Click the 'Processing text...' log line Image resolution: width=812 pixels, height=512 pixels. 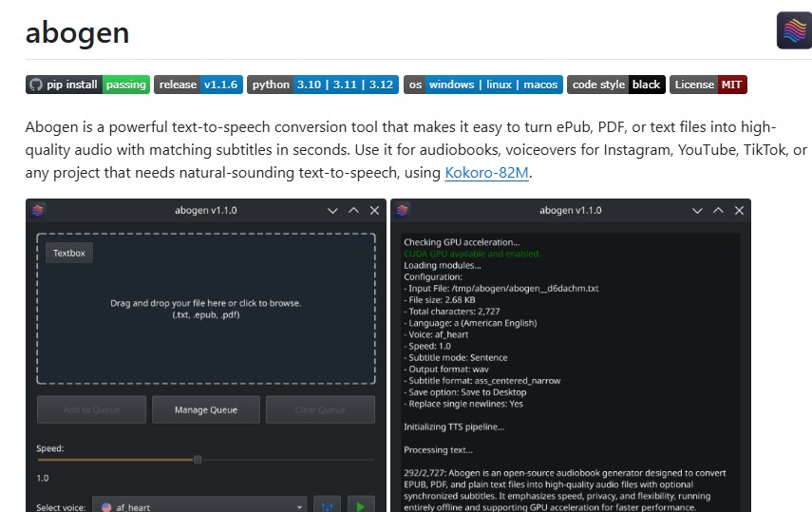pyautogui.click(x=438, y=450)
